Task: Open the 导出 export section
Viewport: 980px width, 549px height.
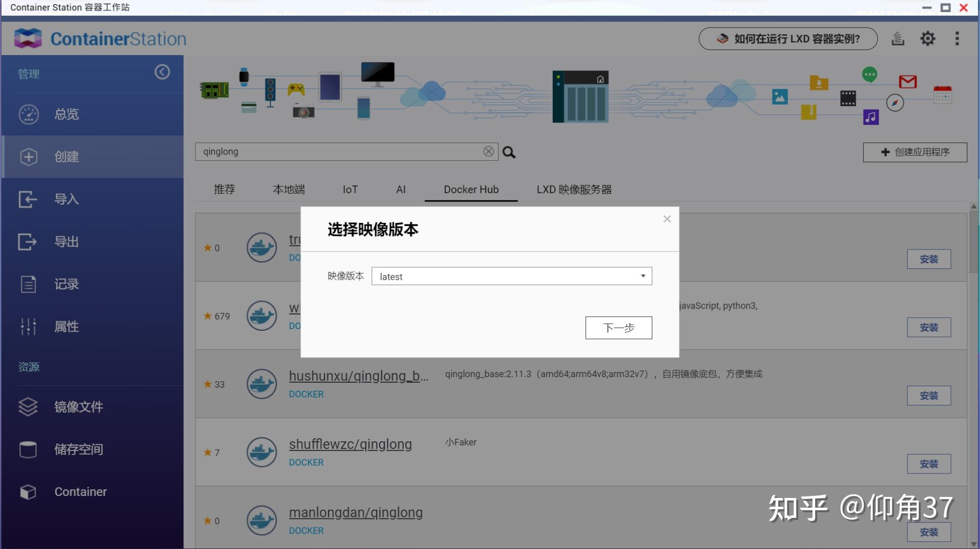Action: click(x=66, y=241)
